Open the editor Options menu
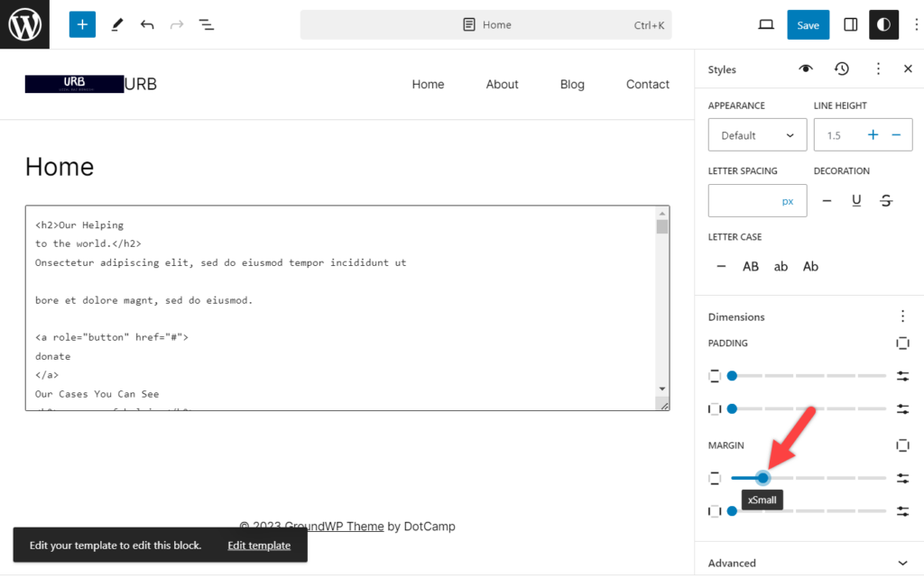Viewport: 924px width, 578px height. (x=917, y=24)
